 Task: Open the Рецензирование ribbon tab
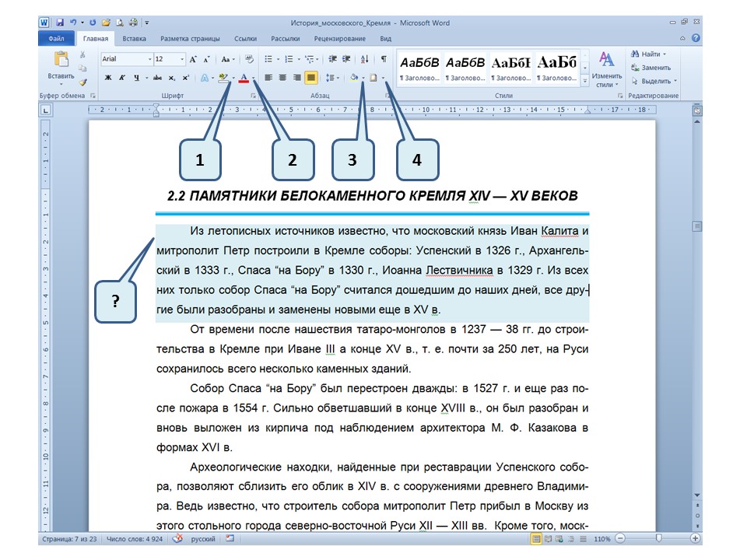[340, 38]
